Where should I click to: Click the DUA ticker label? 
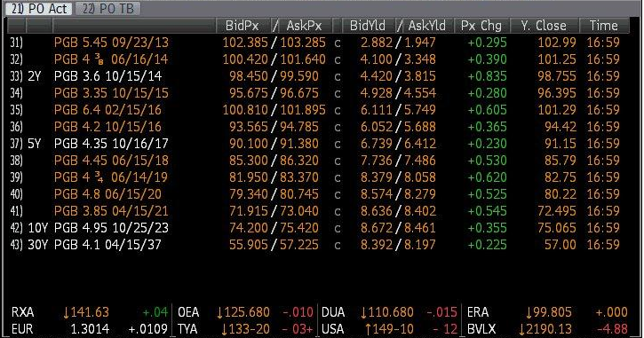[x=333, y=312]
